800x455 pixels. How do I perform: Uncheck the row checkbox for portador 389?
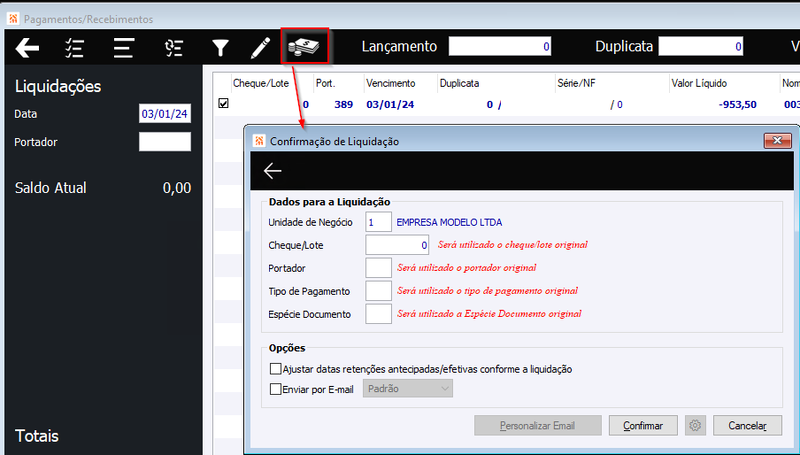click(223, 103)
